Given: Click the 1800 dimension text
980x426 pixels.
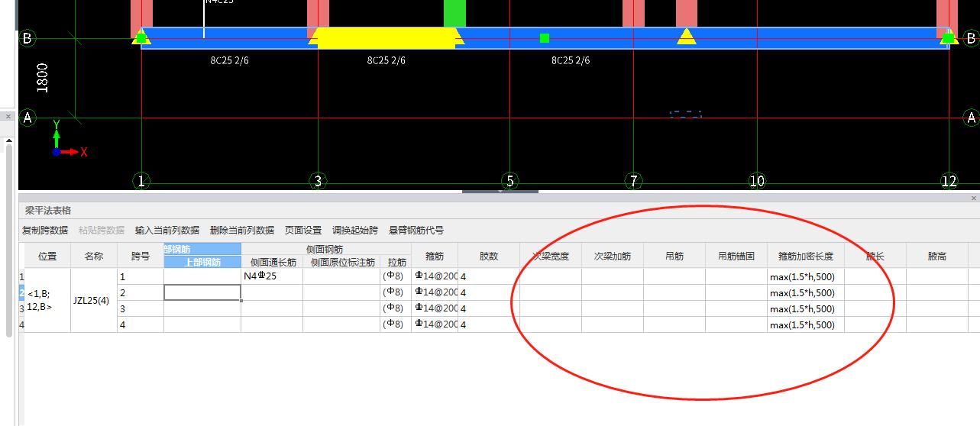Looking at the screenshot, I should pyautogui.click(x=42, y=78).
